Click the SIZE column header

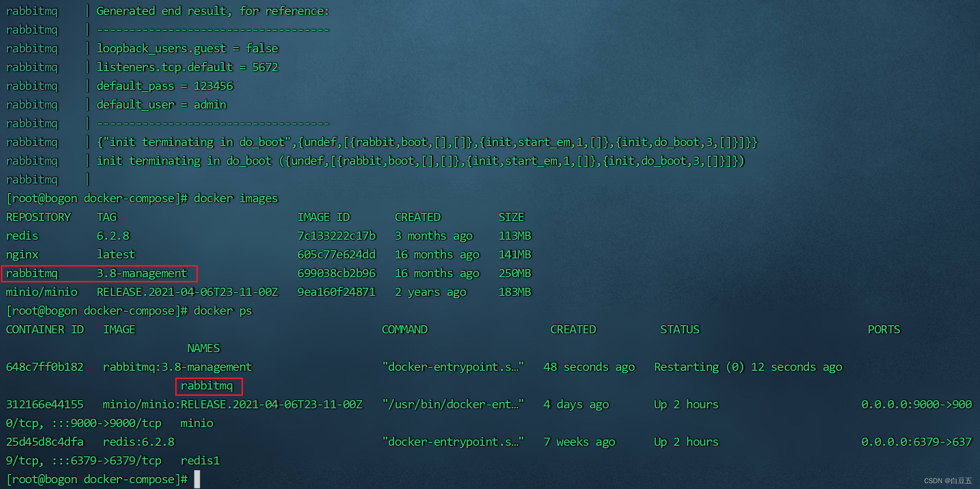511,217
